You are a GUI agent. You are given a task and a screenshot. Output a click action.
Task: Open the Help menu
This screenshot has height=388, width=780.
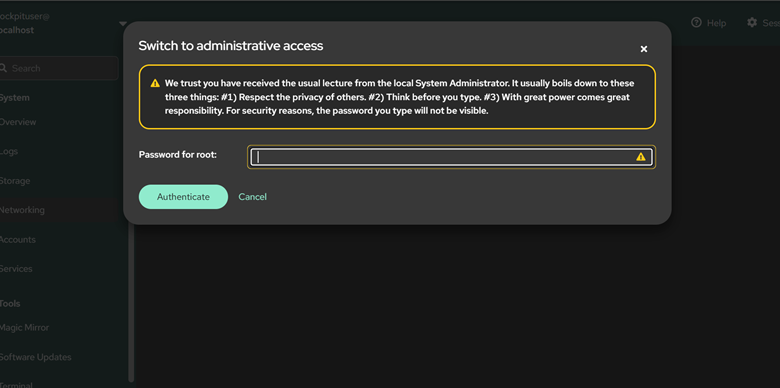709,23
